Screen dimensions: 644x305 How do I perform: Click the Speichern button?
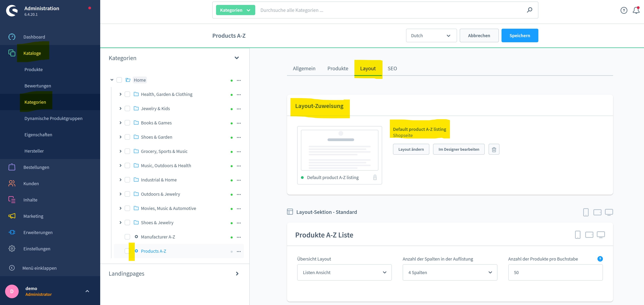pyautogui.click(x=520, y=35)
